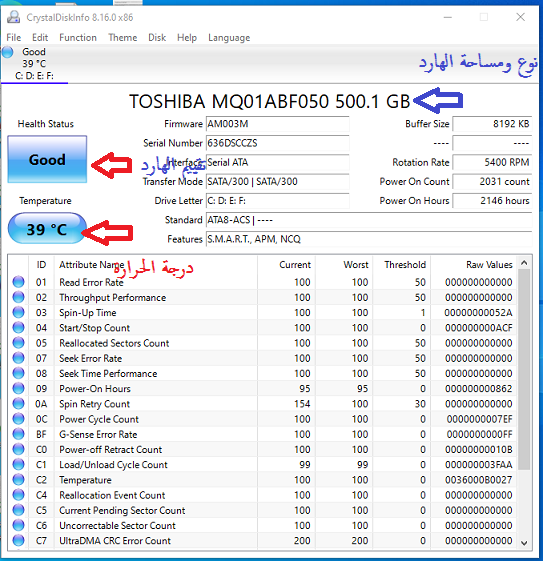Click the Interface field Serial ATA
This screenshot has width=543, height=561.
coord(278,162)
